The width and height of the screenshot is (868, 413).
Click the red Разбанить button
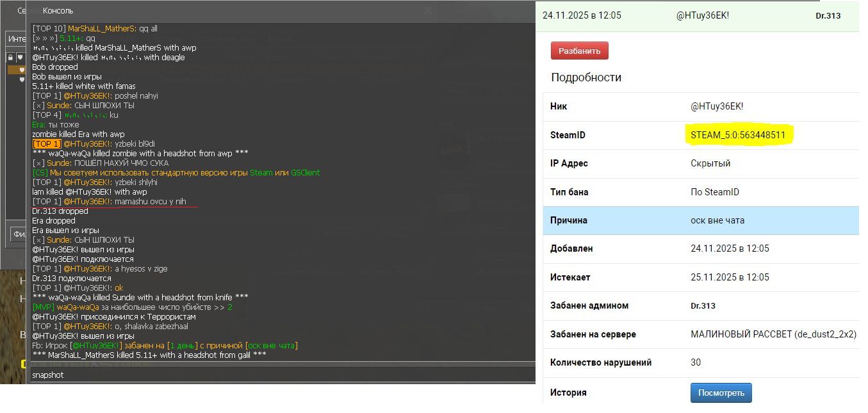click(579, 51)
